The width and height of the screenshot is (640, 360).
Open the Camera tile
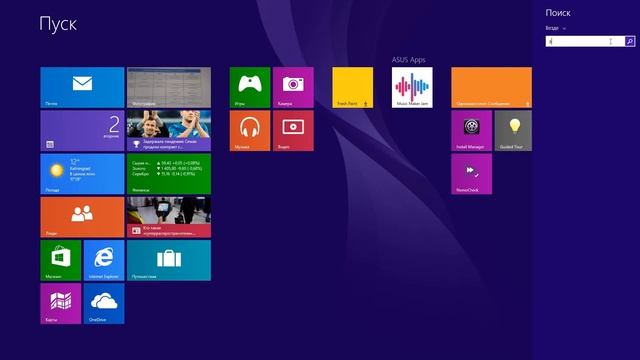[x=293, y=87]
